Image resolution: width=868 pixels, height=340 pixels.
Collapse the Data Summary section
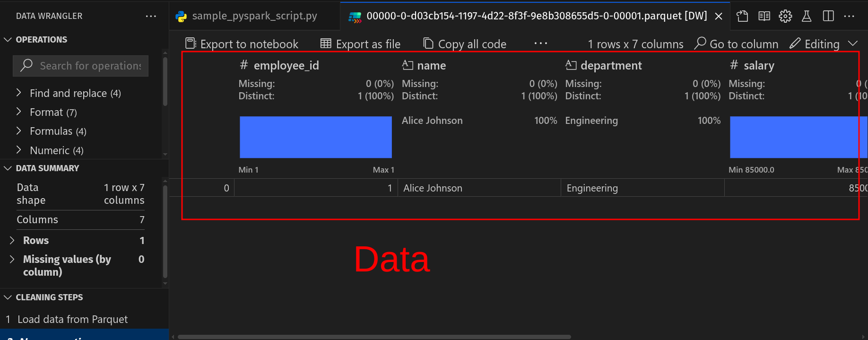8,168
